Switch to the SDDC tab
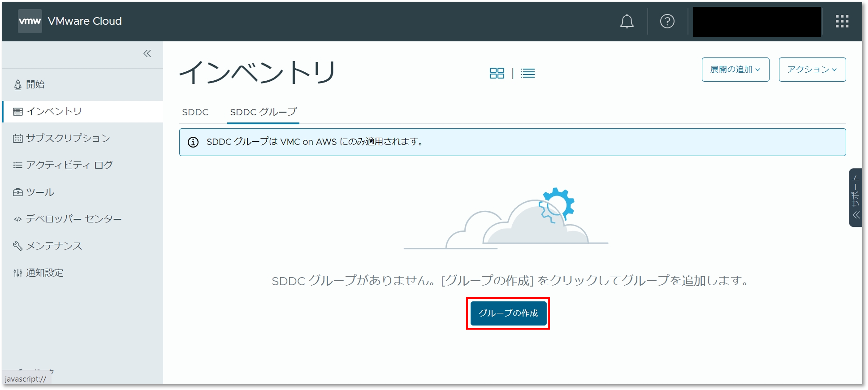Image resolution: width=868 pixels, height=390 pixels. coord(195,112)
